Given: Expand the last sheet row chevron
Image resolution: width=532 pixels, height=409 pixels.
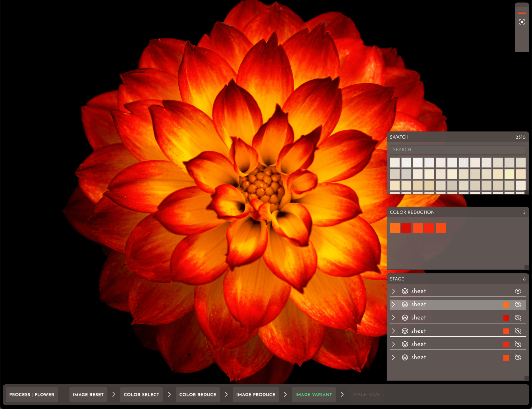Looking at the screenshot, I should click(393, 357).
